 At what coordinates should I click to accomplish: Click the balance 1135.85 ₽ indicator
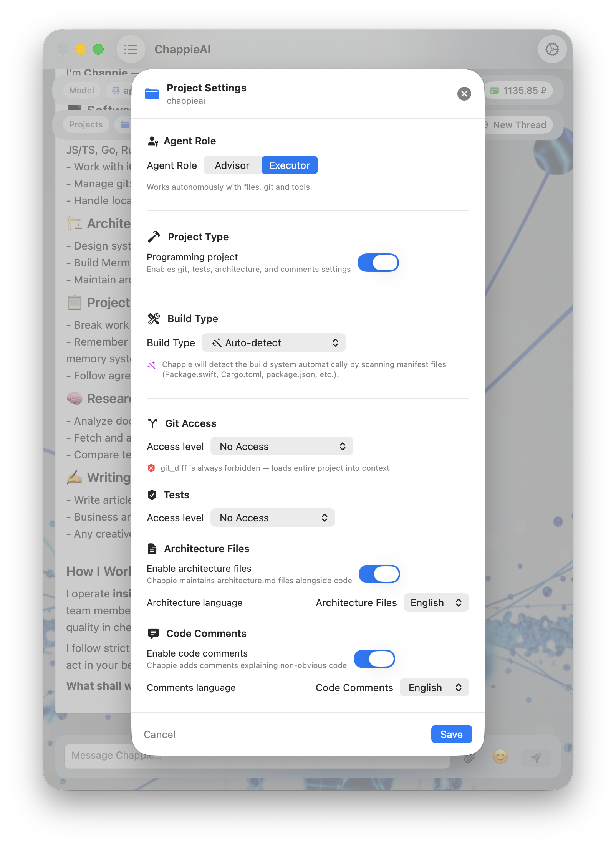(x=518, y=91)
